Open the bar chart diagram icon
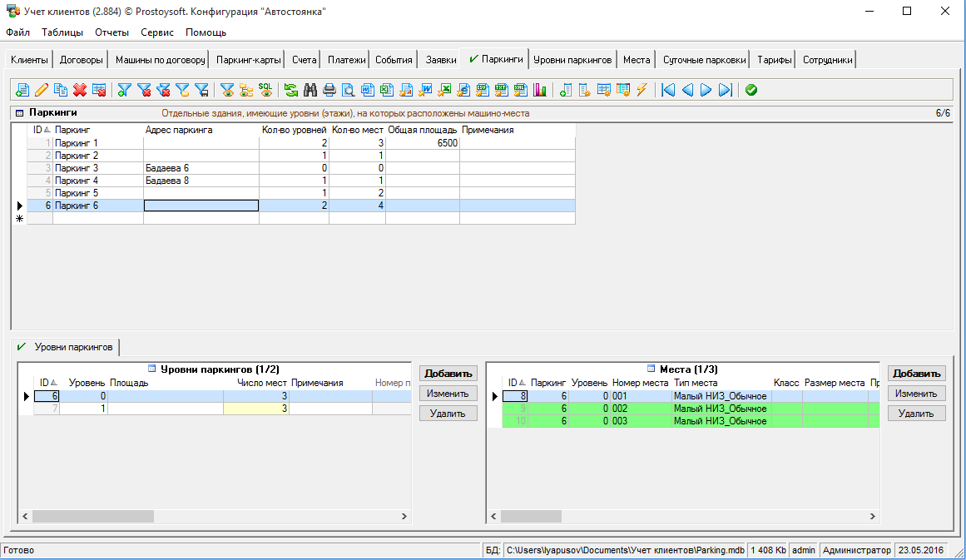This screenshot has height=560, width=966. coord(540,90)
